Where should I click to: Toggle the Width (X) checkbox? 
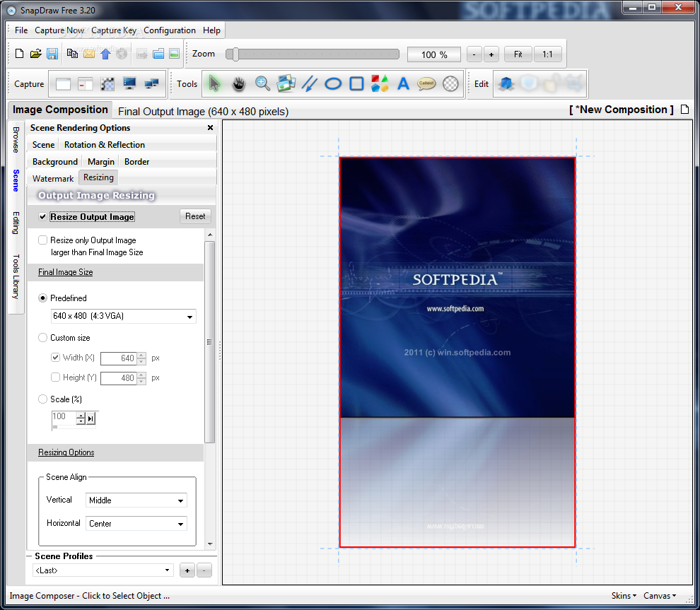click(x=55, y=358)
